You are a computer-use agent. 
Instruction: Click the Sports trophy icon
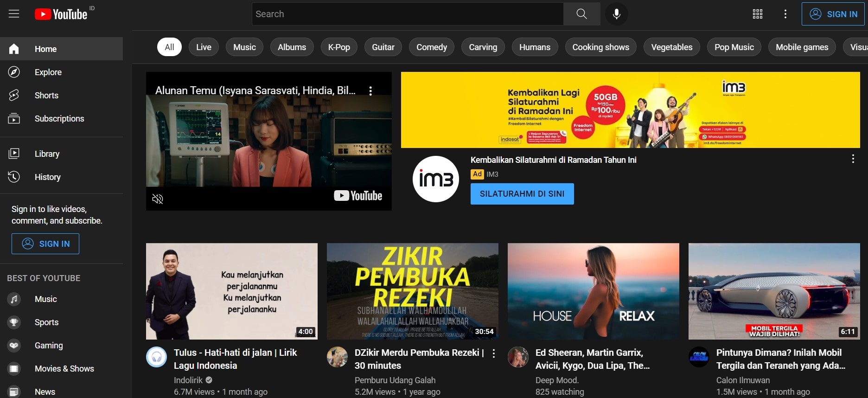(14, 322)
